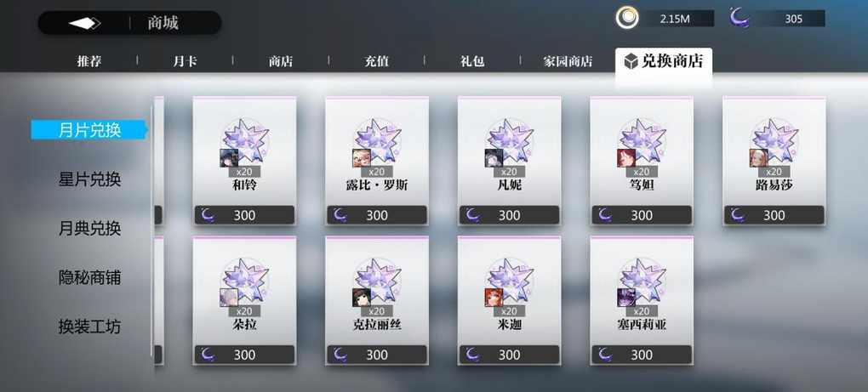The image size is (868, 392).
Task: Click the 露比·罗斯 character portrait icon
Action: tap(361, 158)
